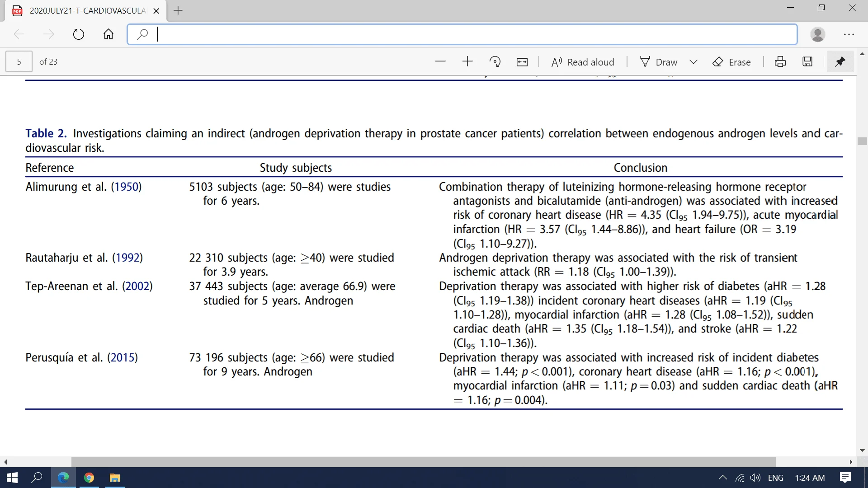Open the volume tray icon
The height and width of the screenshot is (488, 868).
[755, 478]
